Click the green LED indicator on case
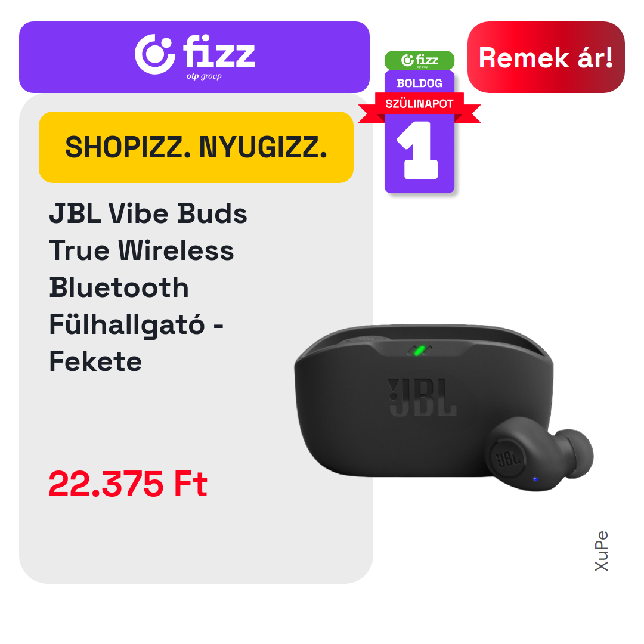 [x=419, y=351]
